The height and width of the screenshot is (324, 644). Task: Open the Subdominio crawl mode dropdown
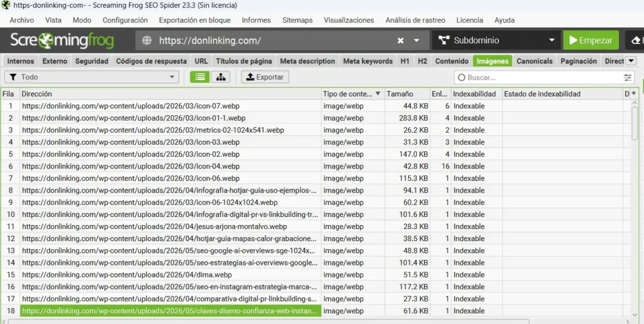pyautogui.click(x=496, y=40)
